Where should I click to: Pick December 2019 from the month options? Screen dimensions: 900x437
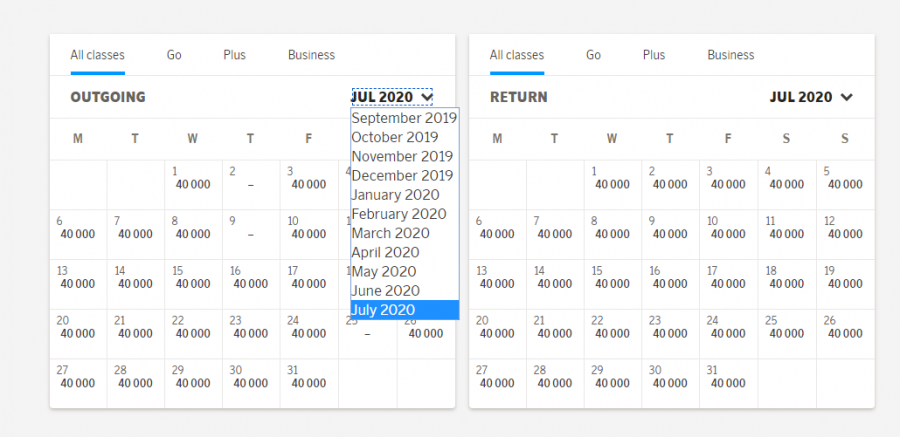point(402,175)
